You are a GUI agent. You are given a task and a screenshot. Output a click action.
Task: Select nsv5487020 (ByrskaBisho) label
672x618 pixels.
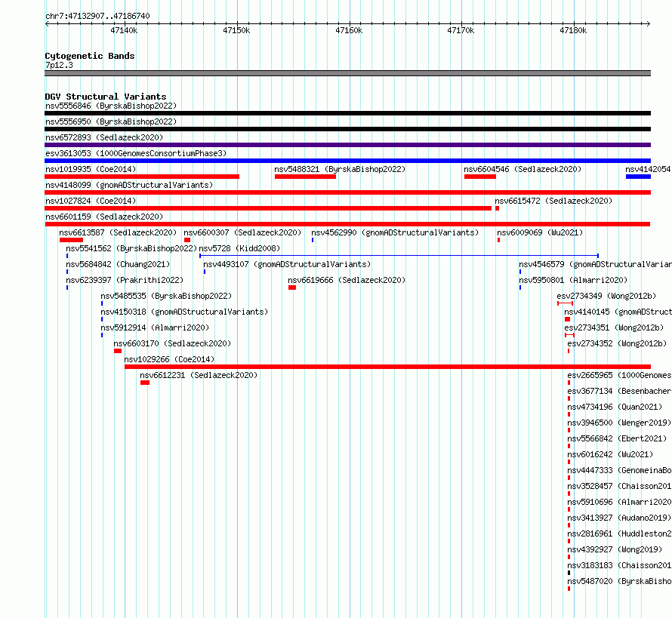coord(619,581)
